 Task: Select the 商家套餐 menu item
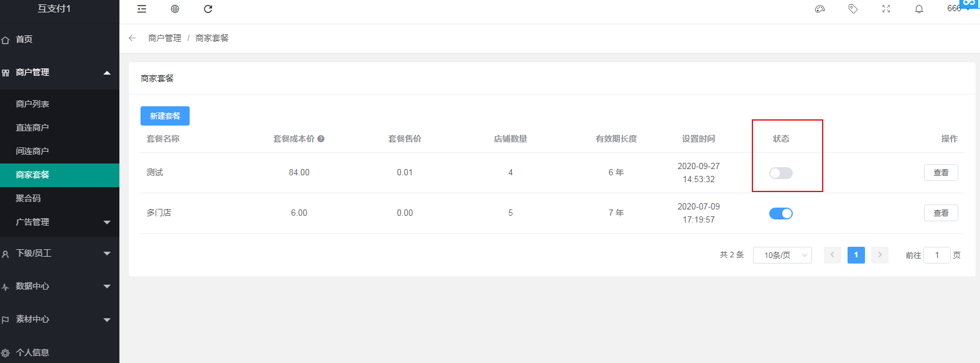[x=60, y=175]
